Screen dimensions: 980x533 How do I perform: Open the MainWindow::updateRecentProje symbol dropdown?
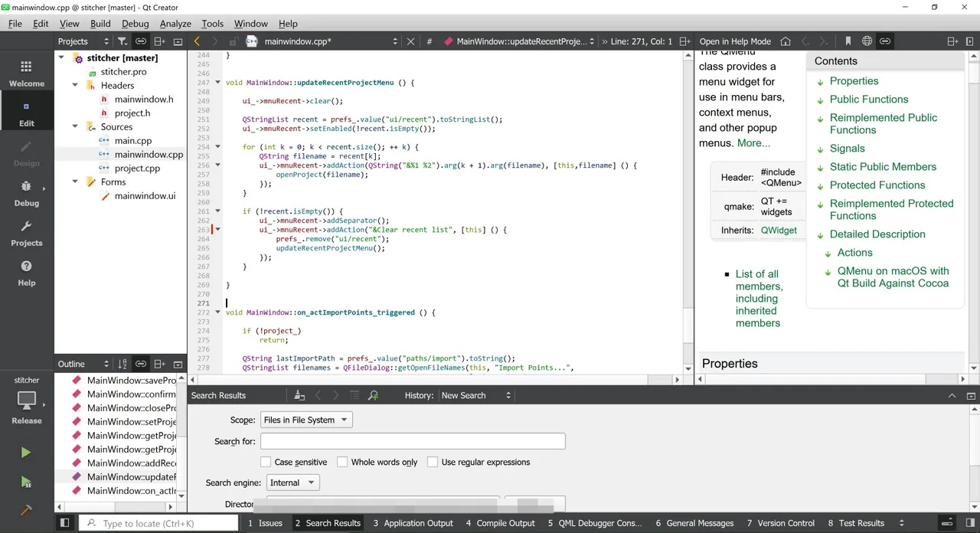pos(520,41)
